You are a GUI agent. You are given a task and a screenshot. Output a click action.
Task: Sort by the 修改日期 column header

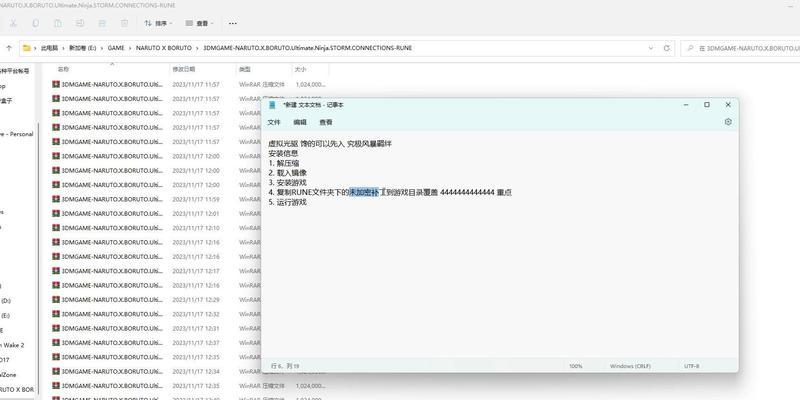coord(184,69)
